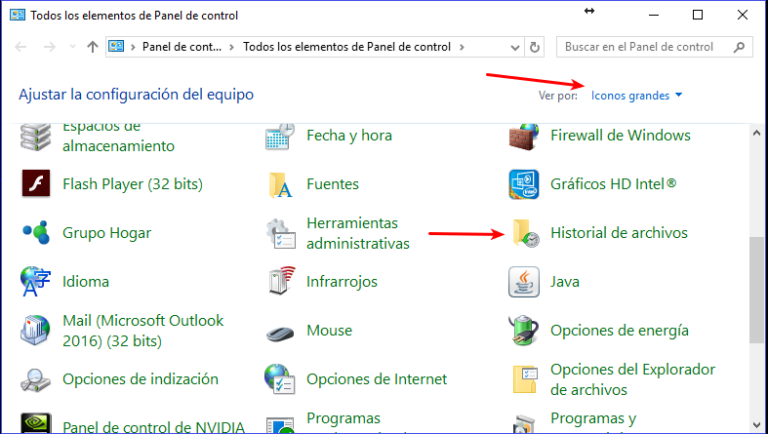Open the recent locations dropdown arrow

pyautogui.click(x=72, y=47)
